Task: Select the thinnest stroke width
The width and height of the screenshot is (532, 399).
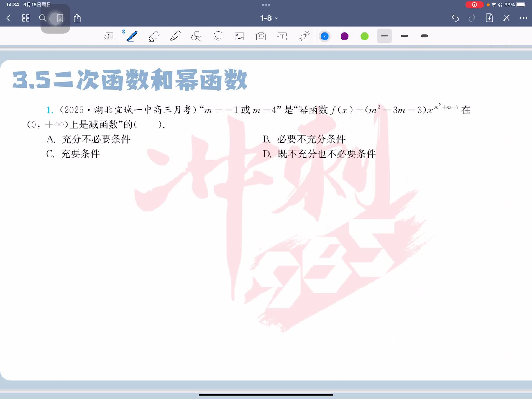Action: 384,36
